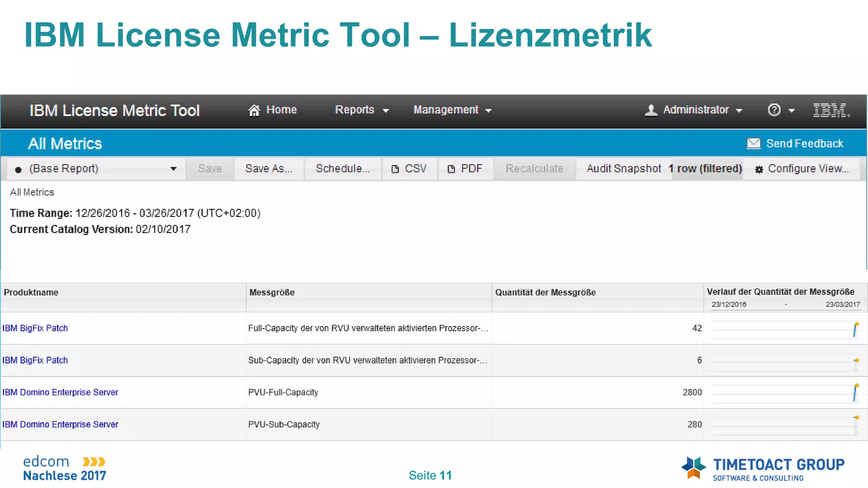Click the All Metrics blue heading

pyautogui.click(x=65, y=144)
